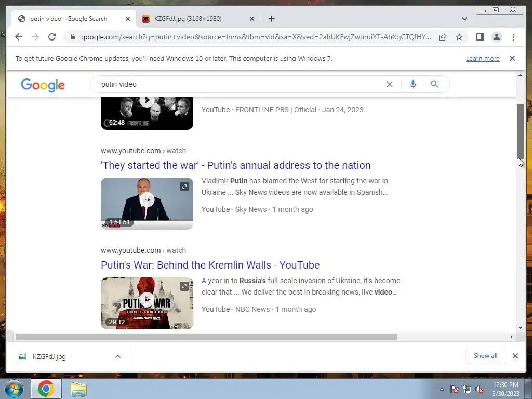The height and width of the screenshot is (399, 532).
Task: Expand preview of Sky News video thumbnail
Action: click(184, 187)
